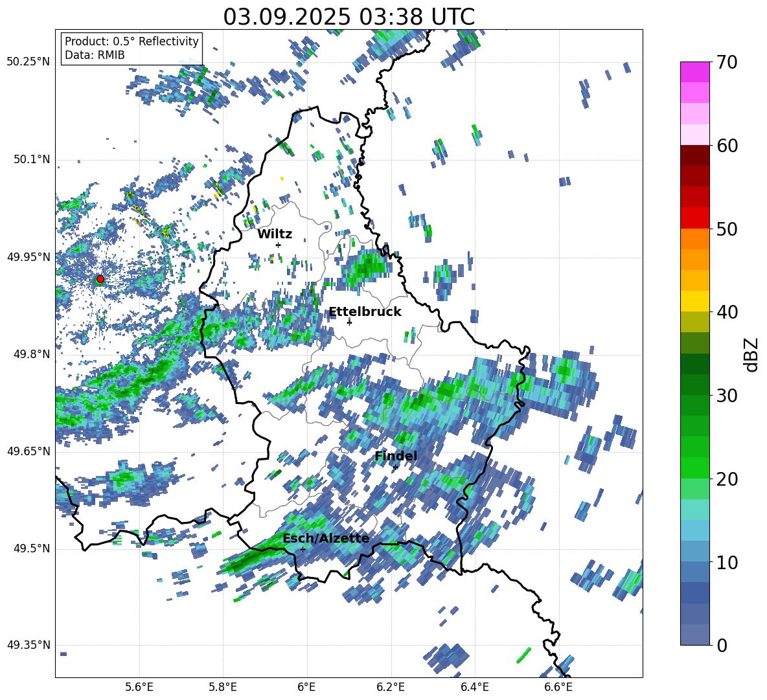Click the 6.6°E longitude label
Image resolution: width=767 pixels, height=700 pixels.
click(x=558, y=687)
